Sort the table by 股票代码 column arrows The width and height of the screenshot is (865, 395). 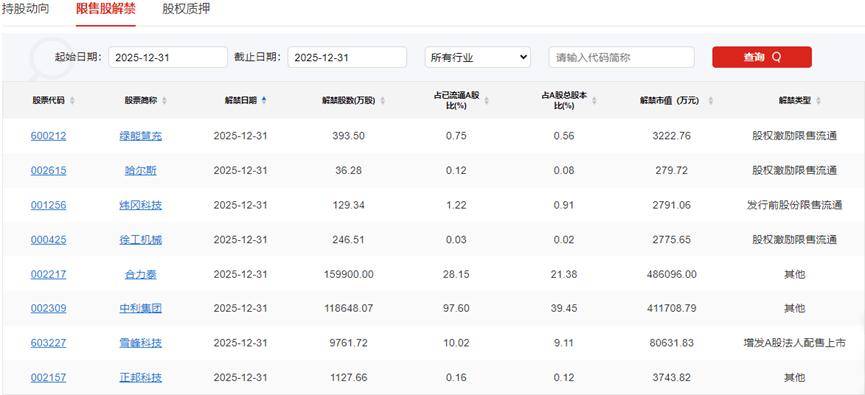[72, 100]
